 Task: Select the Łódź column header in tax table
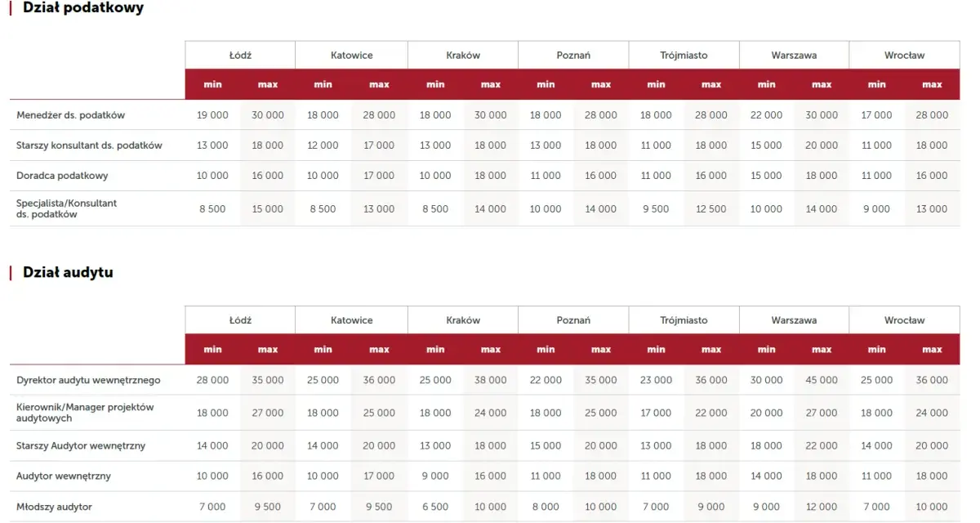(240, 56)
